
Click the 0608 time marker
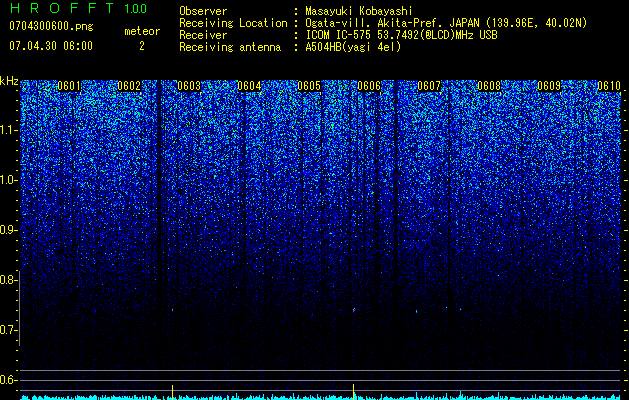click(489, 86)
